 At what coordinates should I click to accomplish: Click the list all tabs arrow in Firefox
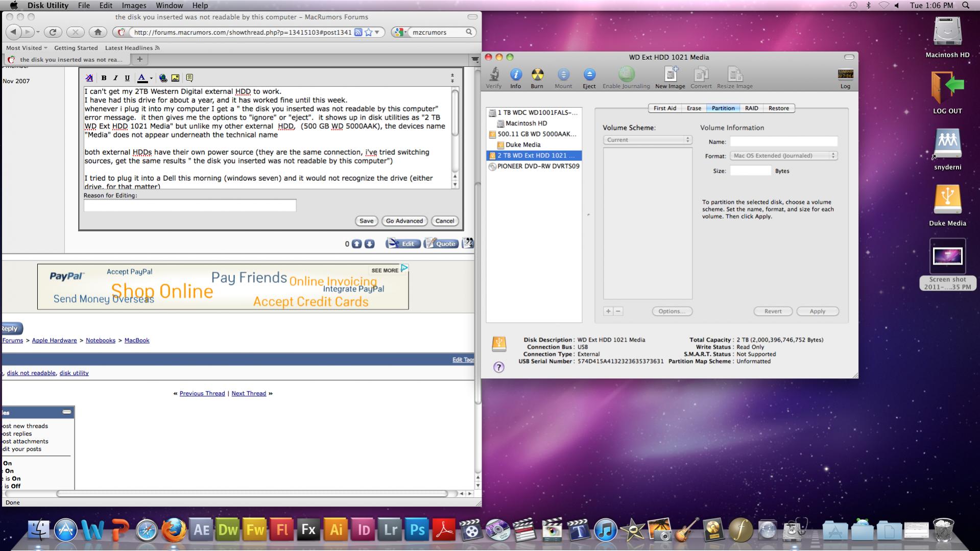[x=475, y=59]
